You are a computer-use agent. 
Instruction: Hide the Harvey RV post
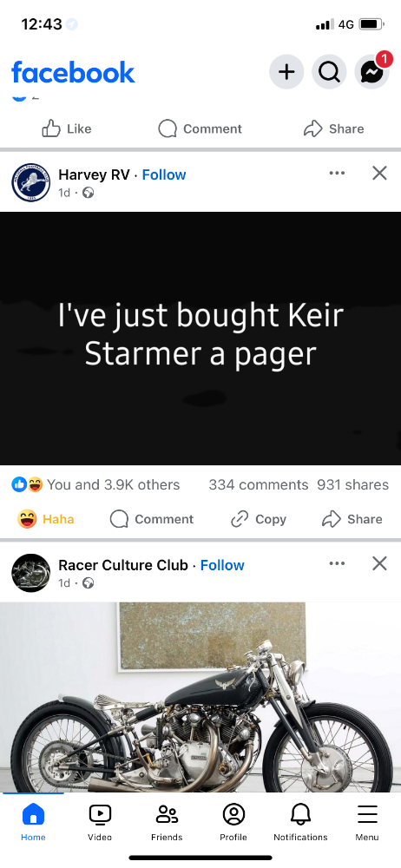pos(379,174)
